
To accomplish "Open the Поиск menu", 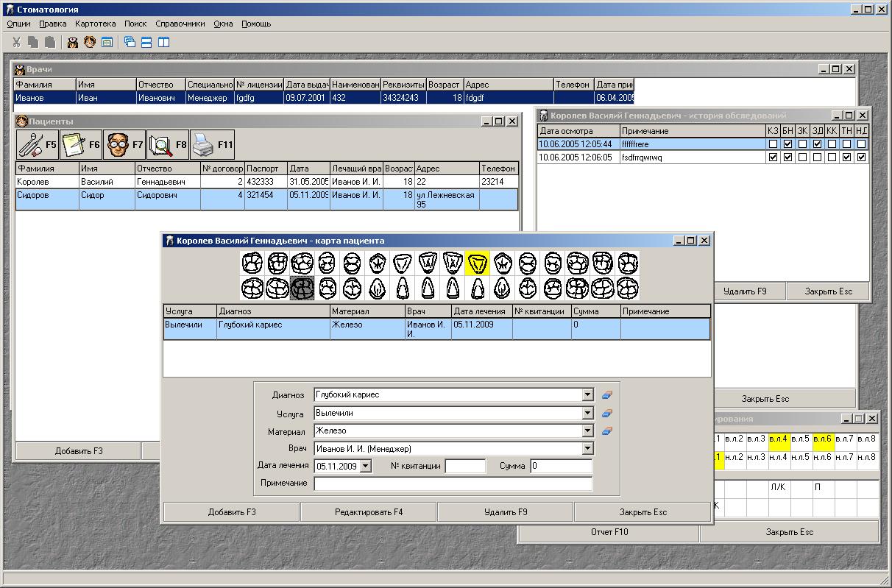I will coord(135,24).
